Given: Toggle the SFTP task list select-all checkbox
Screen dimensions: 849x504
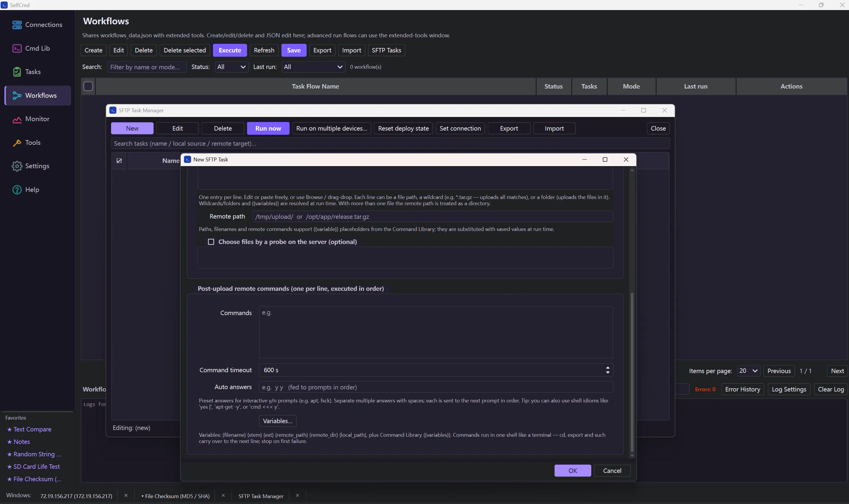Looking at the screenshot, I should (119, 160).
